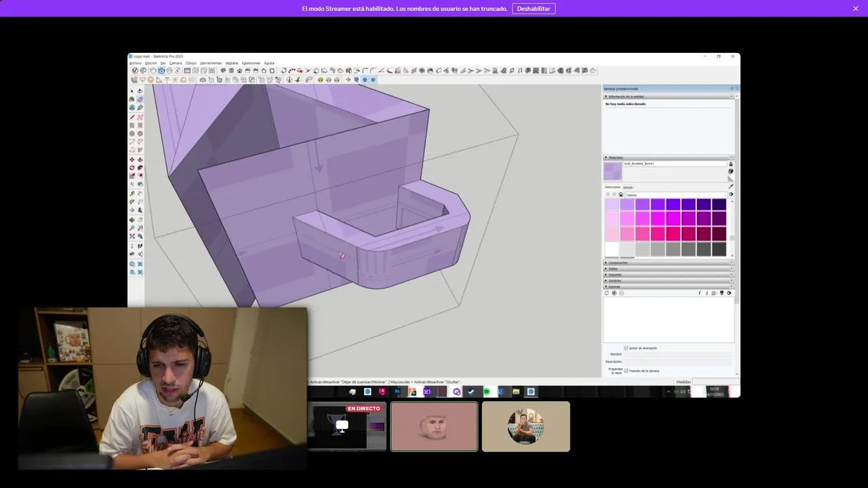The width and height of the screenshot is (868, 488).
Task: Click the material name field Gold_Brushed_5mm#1
Action: 675,163
